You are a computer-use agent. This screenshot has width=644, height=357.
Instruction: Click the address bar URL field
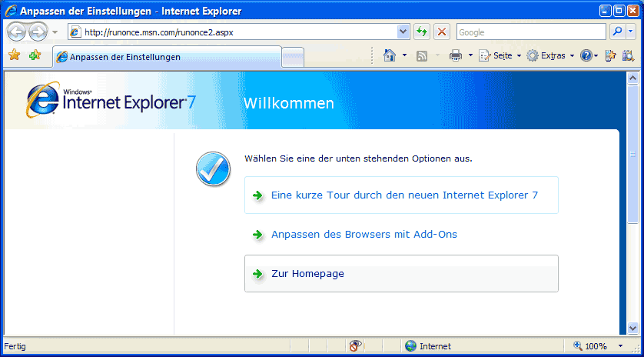pos(240,32)
